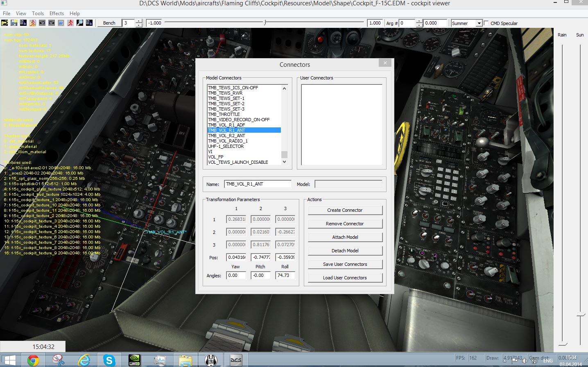Image resolution: width=588 pixels, height=367 pixels.
Task: Open the Tools menu
Action: (x=38, y=13)
